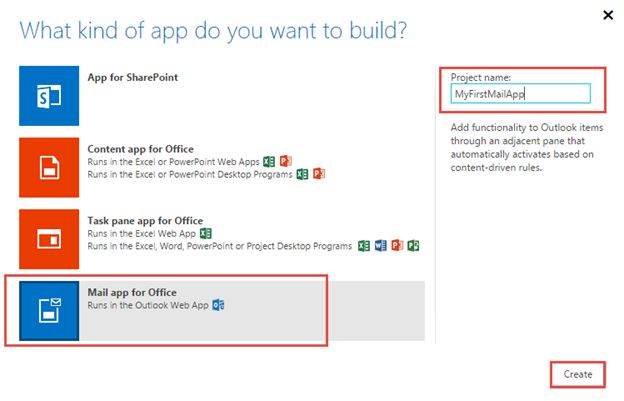Image resolution: width=624 pixels, height=401 pixels.
Task: Click the Excel icon on the Web Apps line
Action: pos(269,162)
